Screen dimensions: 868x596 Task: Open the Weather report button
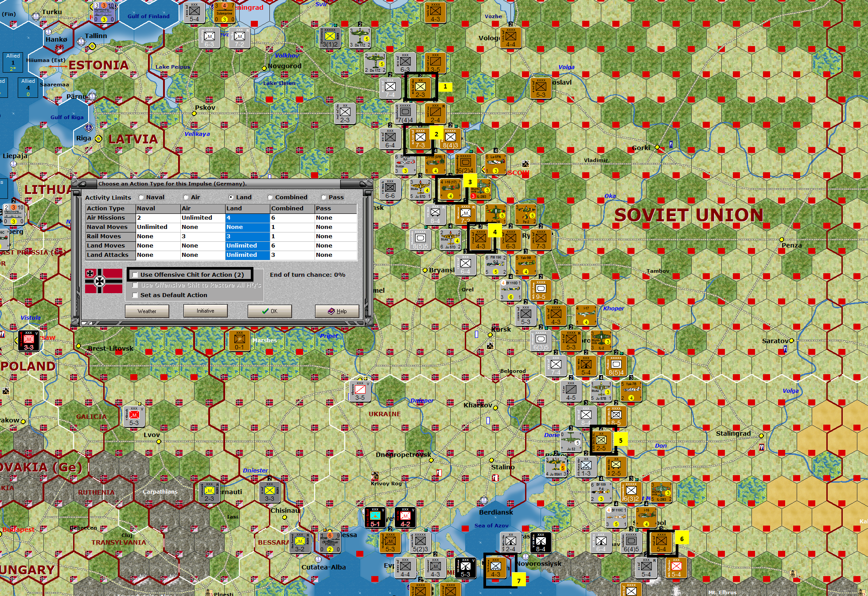pos(147,311)
